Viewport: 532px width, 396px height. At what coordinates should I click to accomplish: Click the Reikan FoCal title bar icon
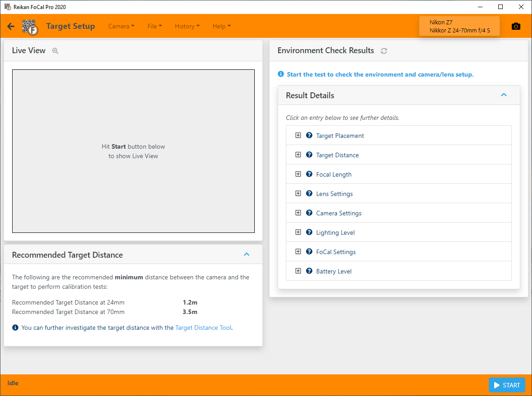point(8,7)
